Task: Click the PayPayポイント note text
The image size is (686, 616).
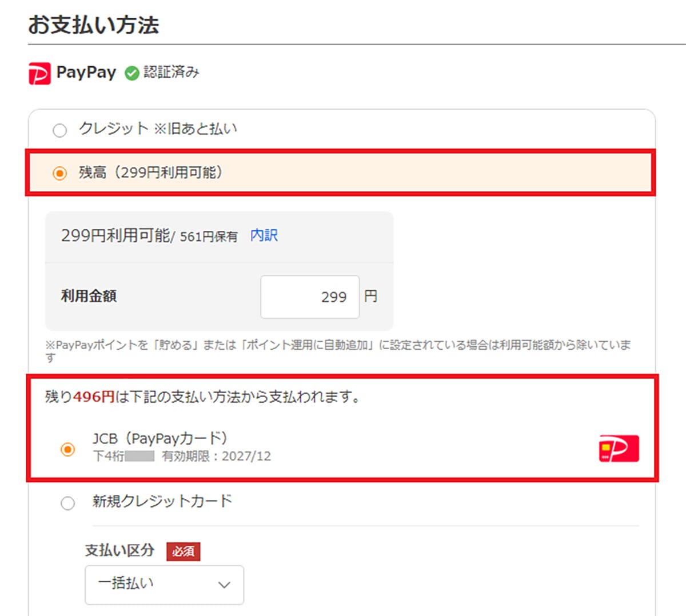Action: [x=338, y=351]
